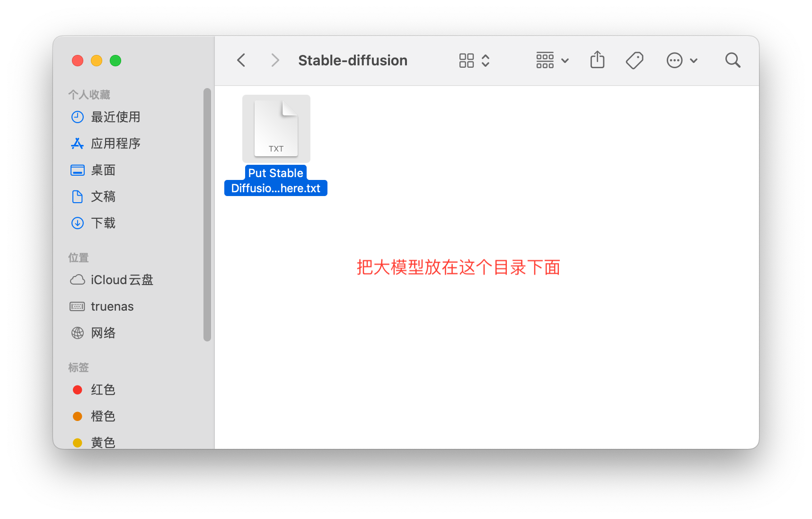This screenshot has width=812, height=519.
Task: Click the sidebar vertical scrollbar
Action: (207, 215)
